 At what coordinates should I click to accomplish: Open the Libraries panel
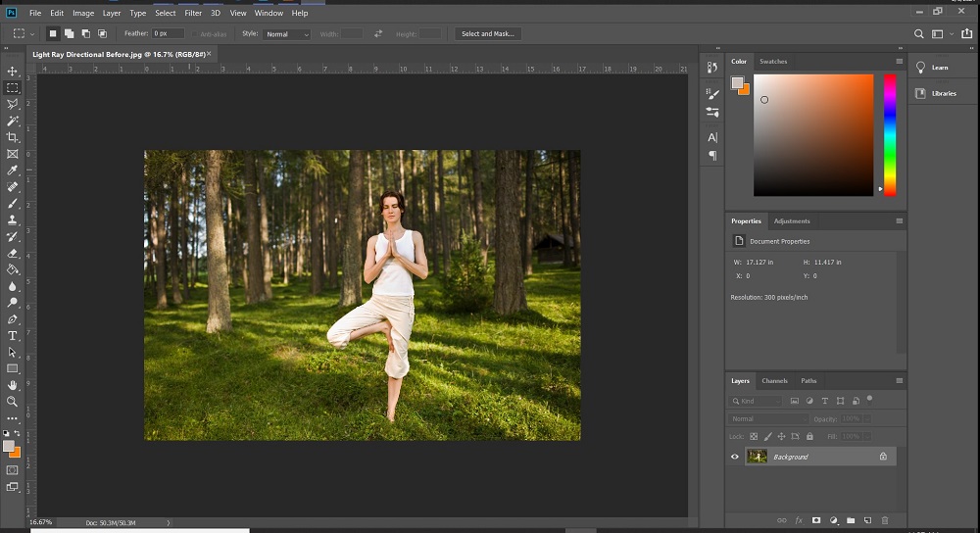click(x=943, y=93)
